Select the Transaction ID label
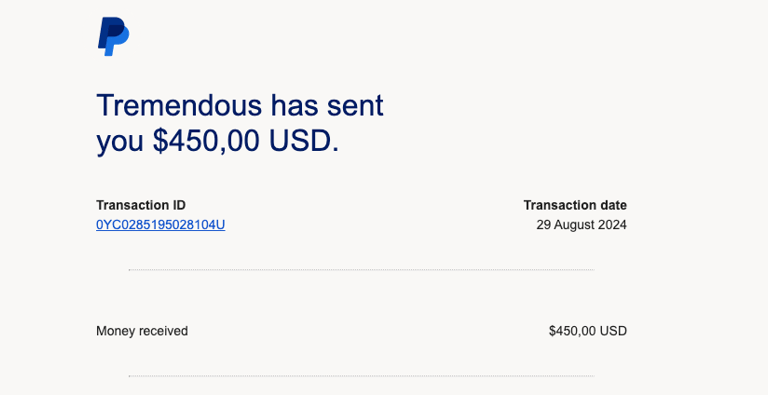Viewport: 768px width, 395px height. (x=141, y=205)
